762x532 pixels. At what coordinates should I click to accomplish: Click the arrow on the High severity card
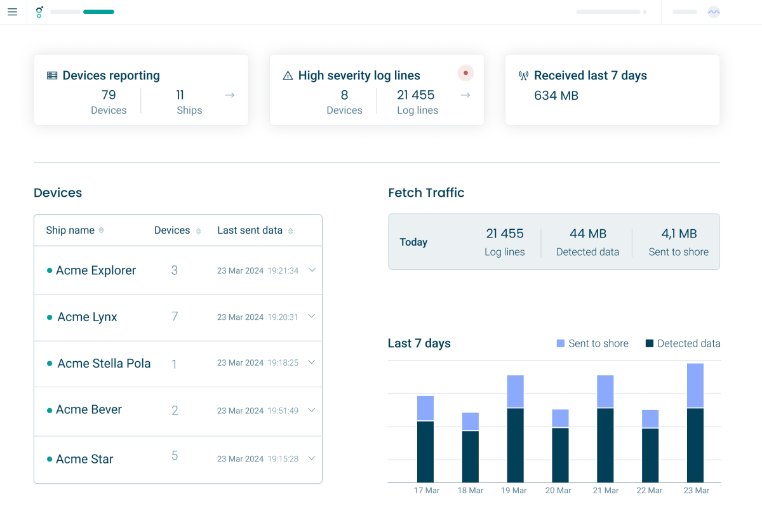coord(465,95)
